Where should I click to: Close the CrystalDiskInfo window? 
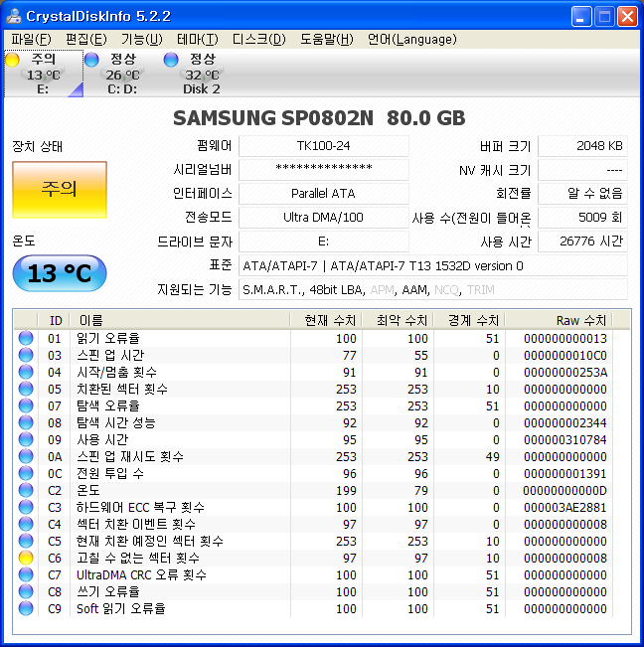pos(627,17)
